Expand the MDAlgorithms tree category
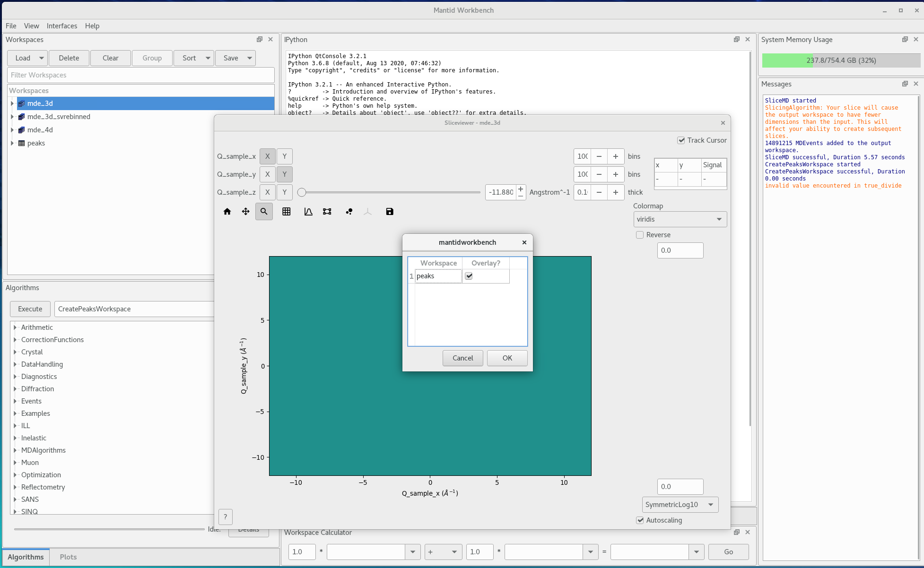924x568 pixels. (x=15, y=450)
